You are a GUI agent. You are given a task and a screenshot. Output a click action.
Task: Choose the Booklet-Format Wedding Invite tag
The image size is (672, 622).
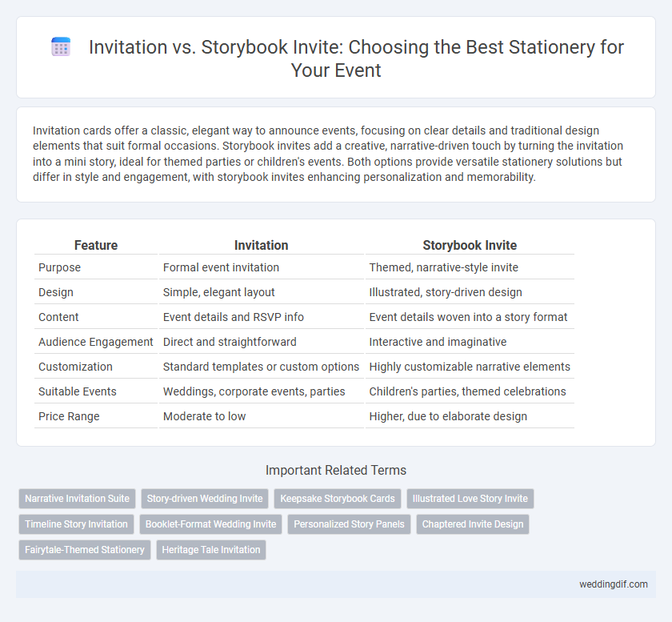(x=211, y=524)
